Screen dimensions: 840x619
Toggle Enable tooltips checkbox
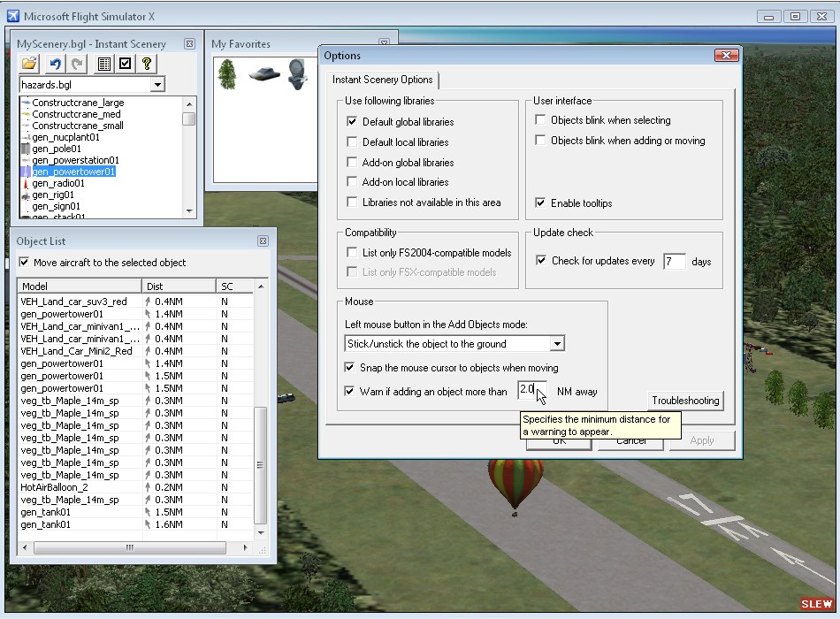(x=540, y=203)
